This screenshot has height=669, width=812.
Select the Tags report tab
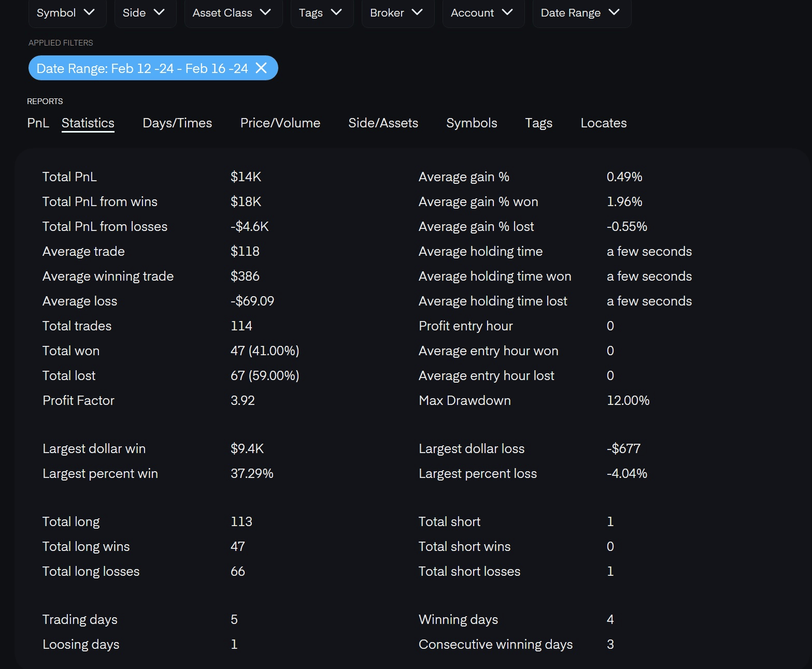pos(538,123)
